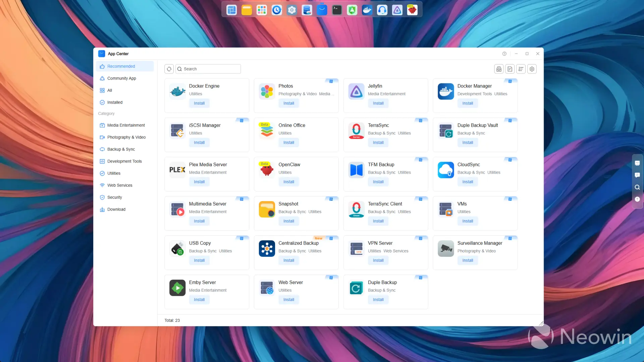This screenshot has height=362, width=644.
Task: Open the Docker whale icon in the top dock
Action: (x=367, y=10)
